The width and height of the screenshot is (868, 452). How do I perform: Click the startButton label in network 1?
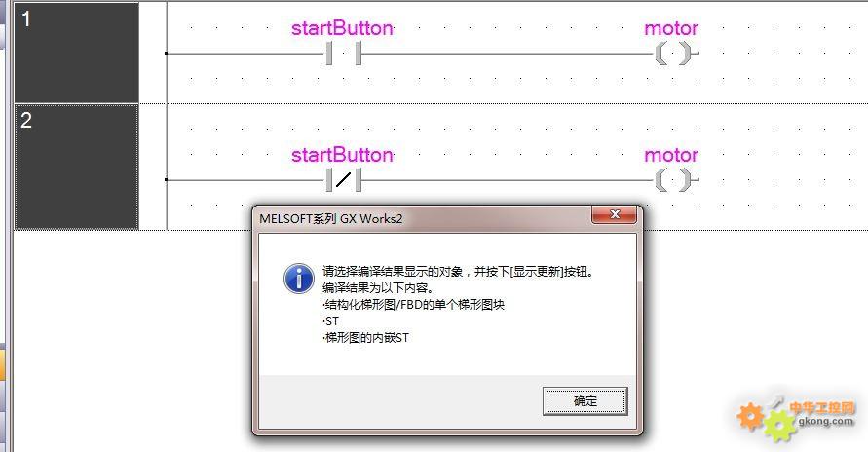tap(342, 28)
